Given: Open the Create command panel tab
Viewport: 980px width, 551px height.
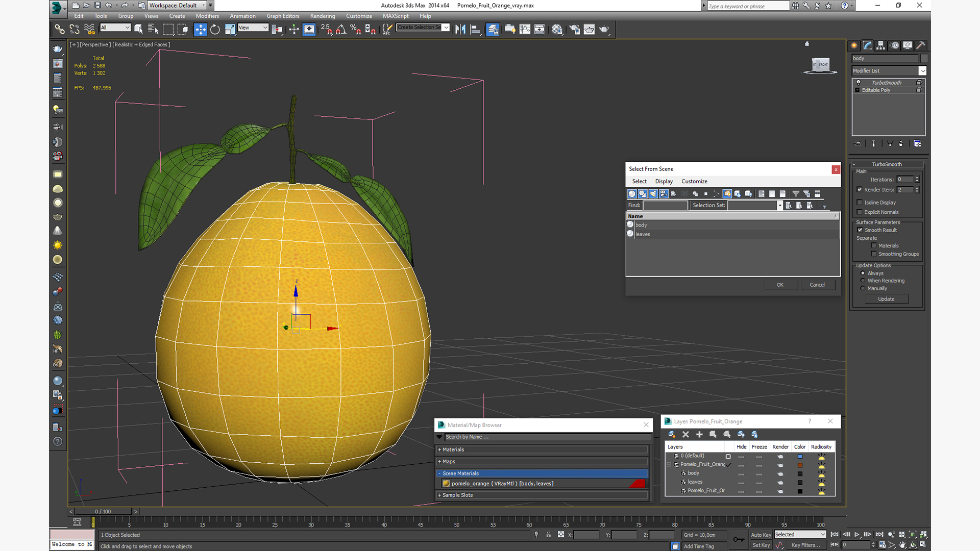Looking at the screenshot, I should tap(854, 45).
